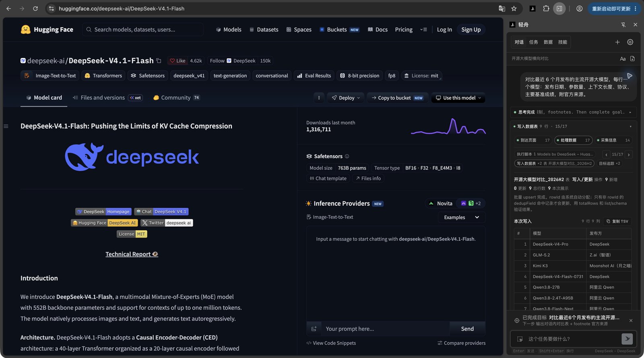Switch to the 任务 tab in 轻舟
644x358 pixels.
[534, 42]
